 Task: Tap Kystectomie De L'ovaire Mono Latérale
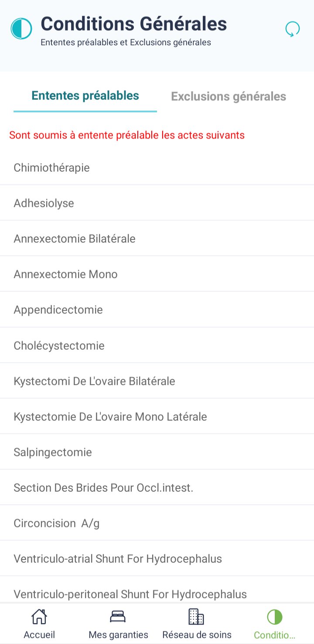[x=157, y=417]
